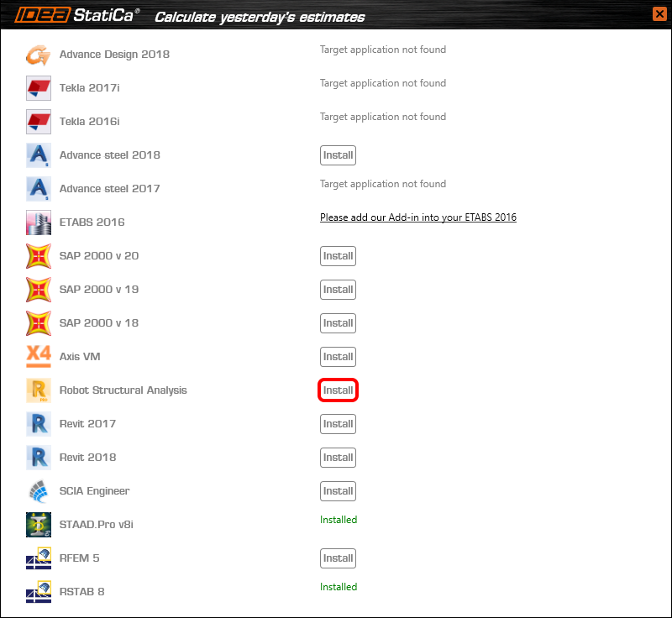The image size is (672, 618).
Task: Click the 'Revit 2017' label
Action: pos(88,424)
